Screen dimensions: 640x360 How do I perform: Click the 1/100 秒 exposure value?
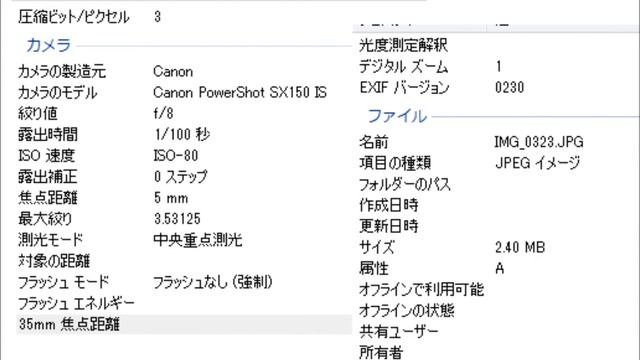click(182, 135)
